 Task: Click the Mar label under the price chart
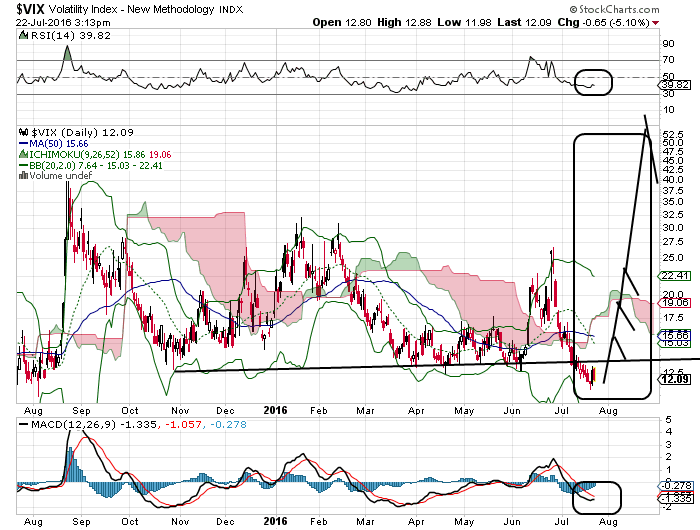[x=365, y=410]
